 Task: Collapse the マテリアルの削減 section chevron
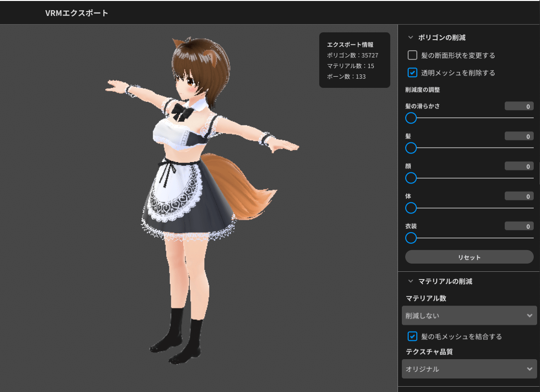[411, 281]
